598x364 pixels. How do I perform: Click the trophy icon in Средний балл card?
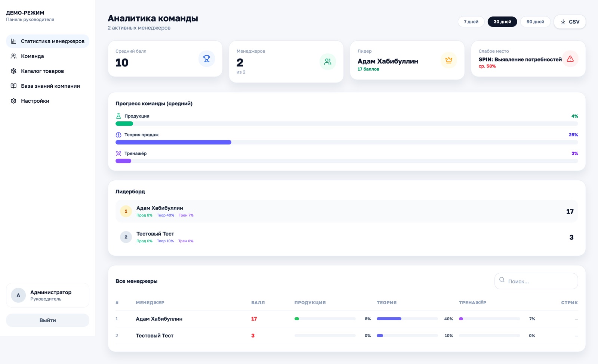[206, 59]
